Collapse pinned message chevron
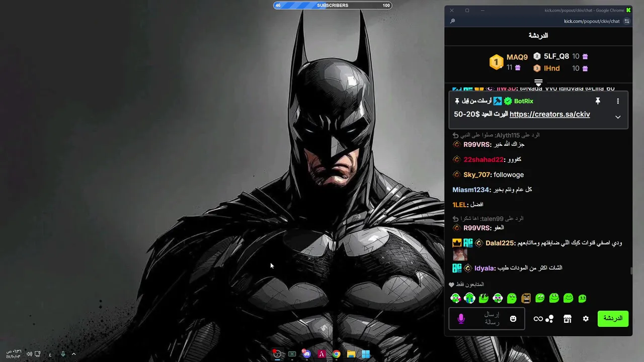Viewport: 644px width, 362px height. pos(618,117)
